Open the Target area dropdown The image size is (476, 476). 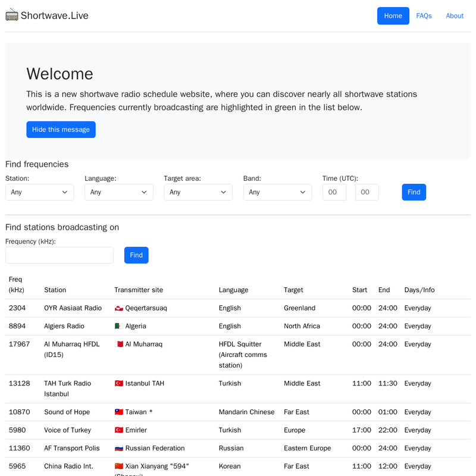tap(198, 192)
